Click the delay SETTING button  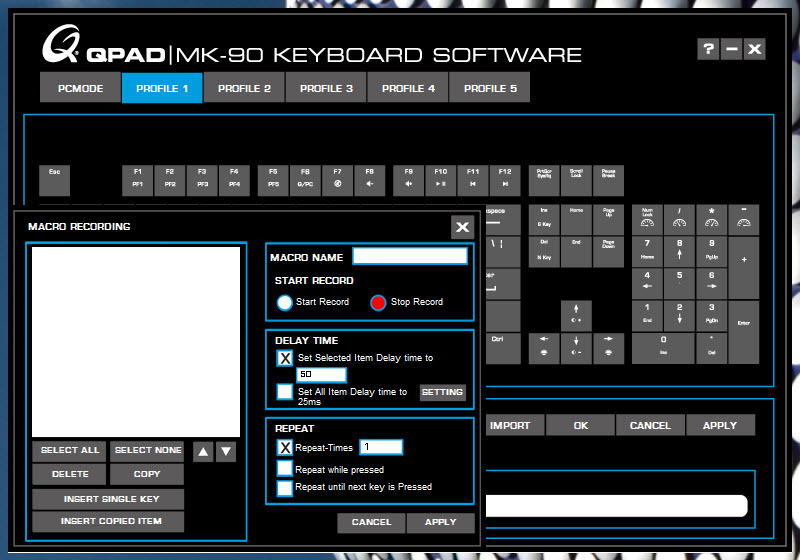442,392
